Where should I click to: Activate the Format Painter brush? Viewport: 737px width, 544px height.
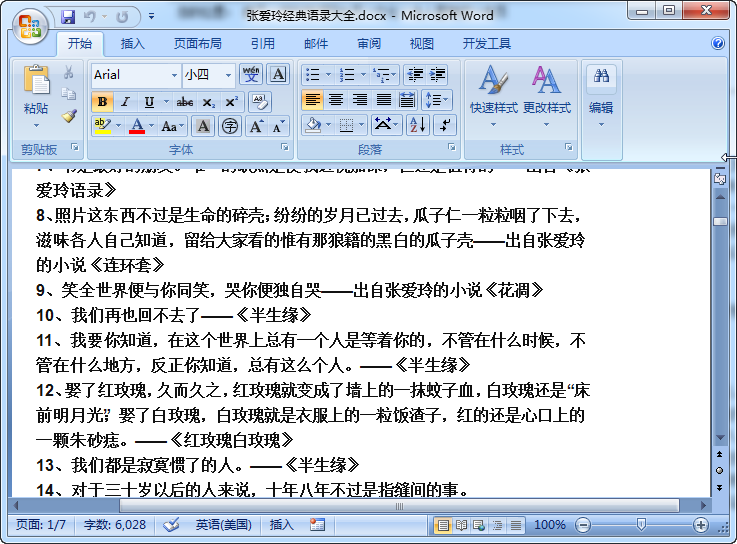(x=69, y=116)
